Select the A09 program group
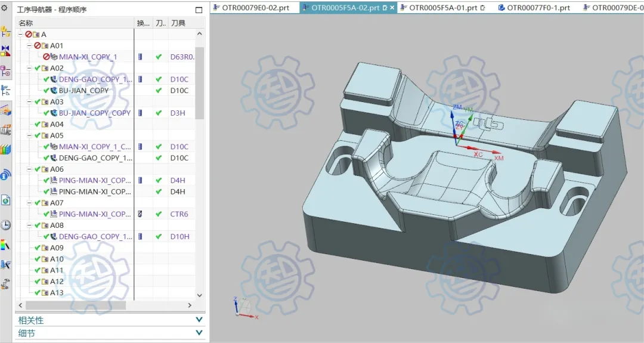 pyautogui.click(x=57, y=248)
